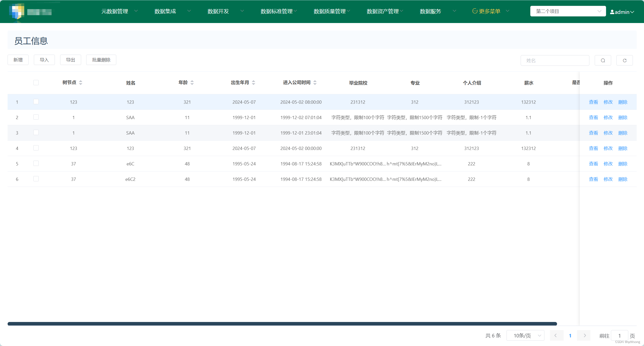The image size is (644, 346).
Task: Sort the table by 年龄 column arrows
Action: (x=192, y=82)
